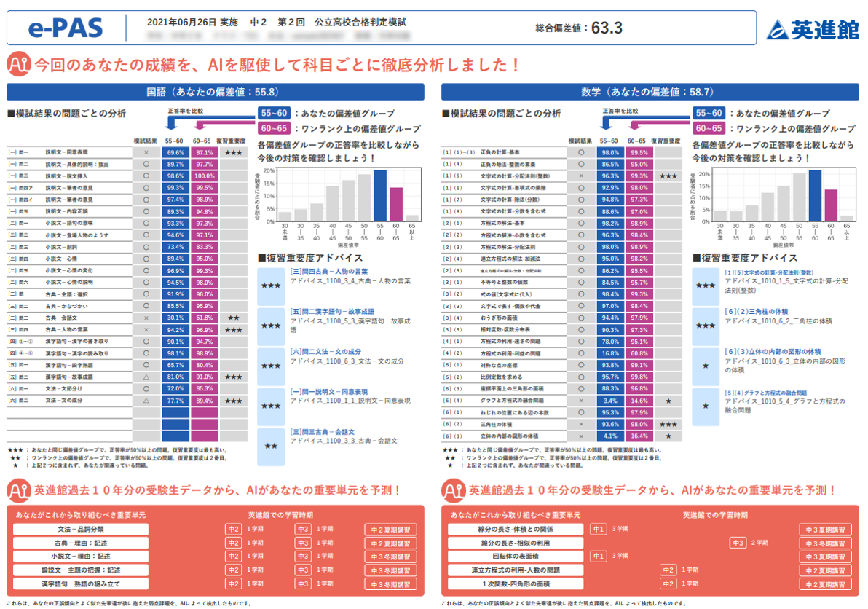Switch to the 国語 tab

tap(215, 92)
